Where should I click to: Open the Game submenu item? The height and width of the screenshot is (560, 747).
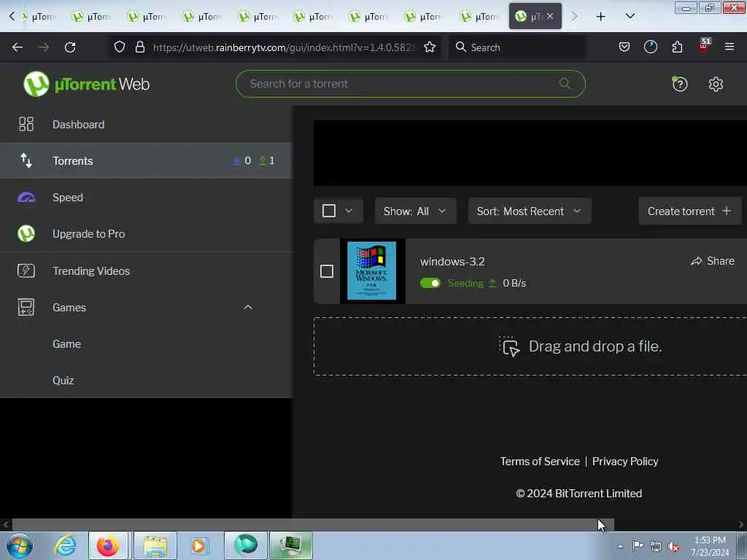[x=146, y=344]
